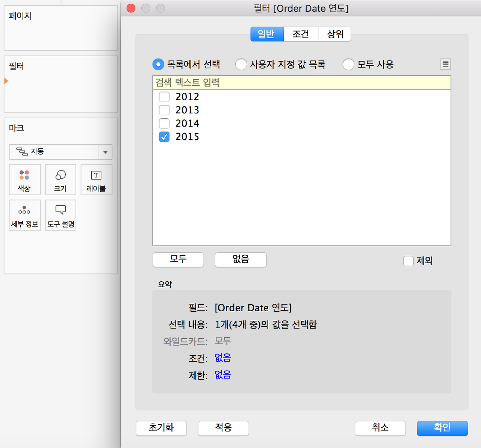Open the Tooltip (도구 설명) mark card
The image size is (481, 448).
click(x=61, y=215)
